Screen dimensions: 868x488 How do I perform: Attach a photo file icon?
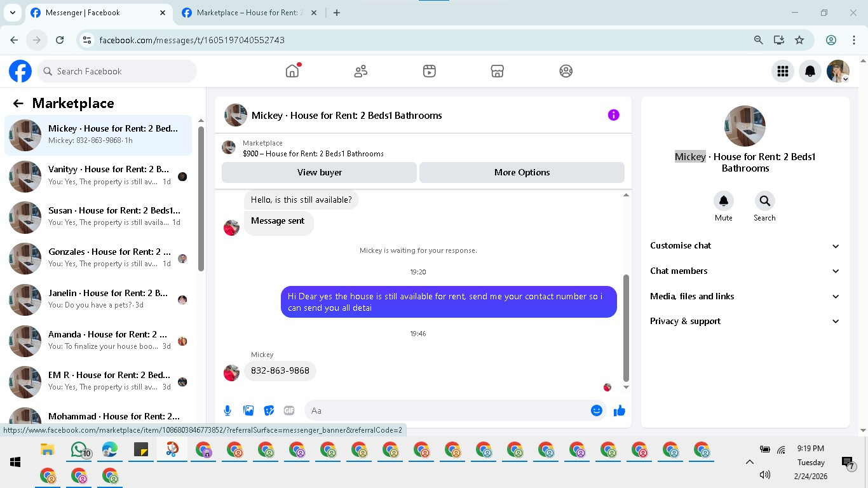point(248,410)
